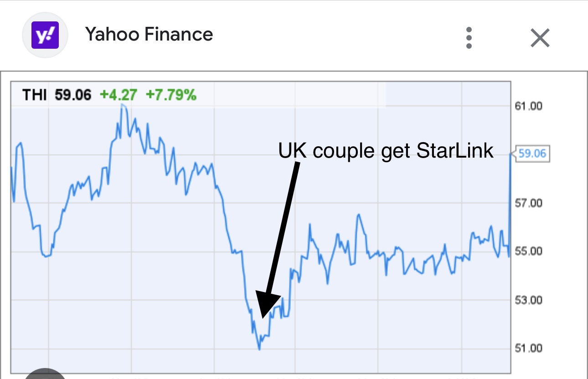Click the purple Yahoo logo icon
588x379 pixels.
(x=45, y=36)
